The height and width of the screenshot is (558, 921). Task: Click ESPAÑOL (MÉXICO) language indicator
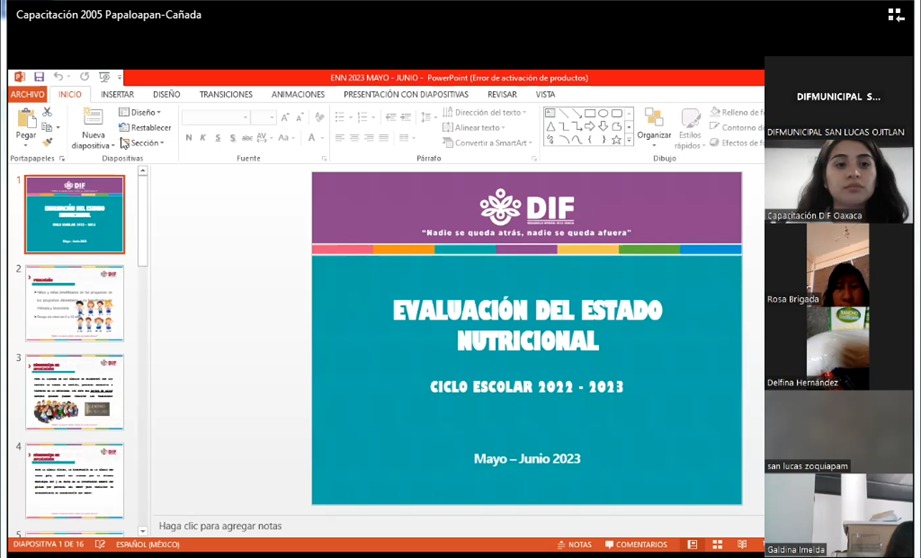(x=147, y=544)
